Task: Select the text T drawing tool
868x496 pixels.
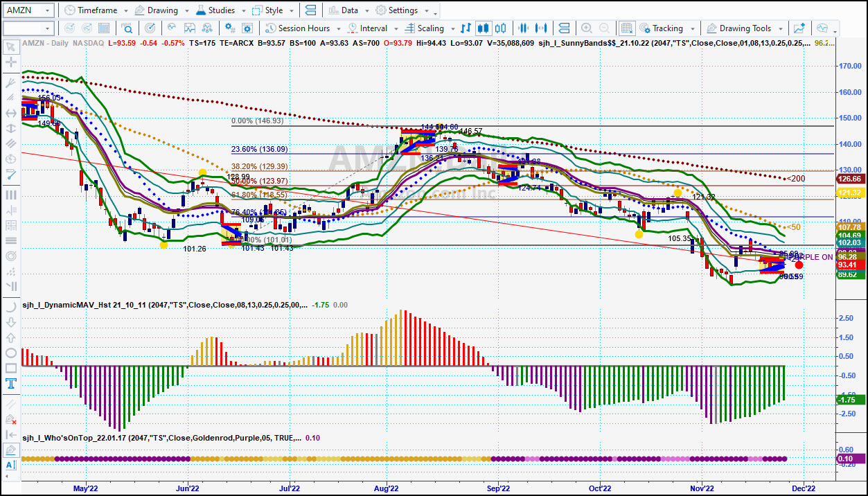Action: tap(11, 383)
